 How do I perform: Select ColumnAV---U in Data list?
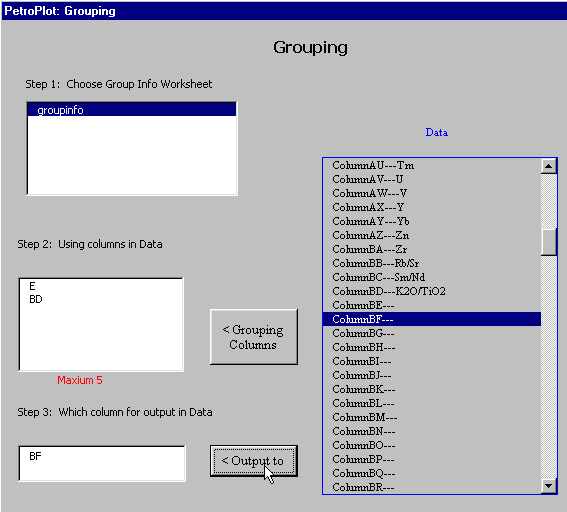point(432,179)
